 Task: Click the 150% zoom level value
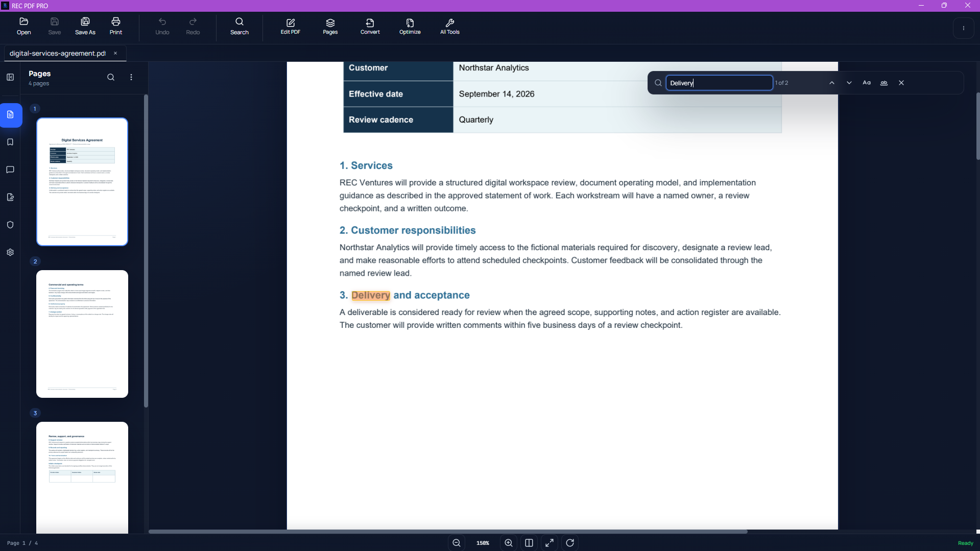tap(483, 543)
